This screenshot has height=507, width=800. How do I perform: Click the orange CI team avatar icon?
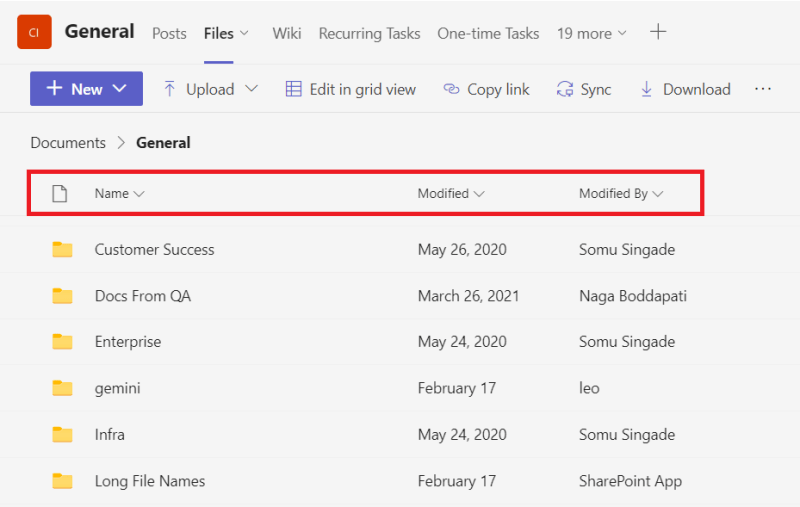click(34, 32)
